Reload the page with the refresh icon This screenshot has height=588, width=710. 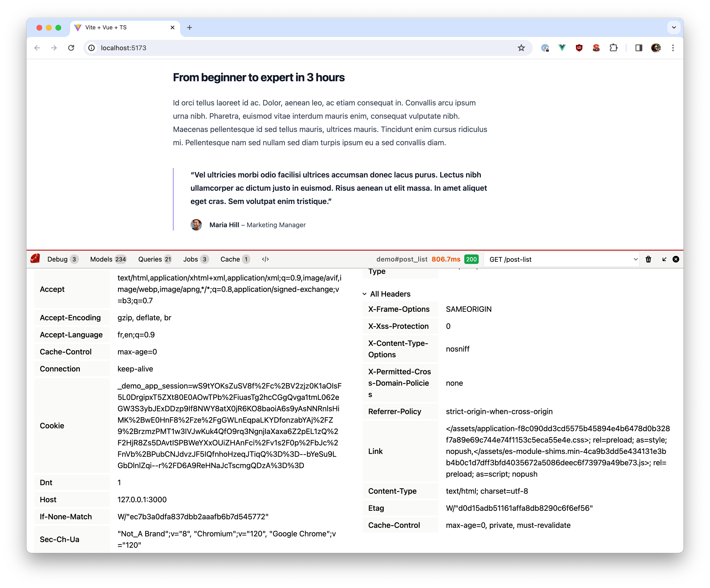[x=71, y=48]
